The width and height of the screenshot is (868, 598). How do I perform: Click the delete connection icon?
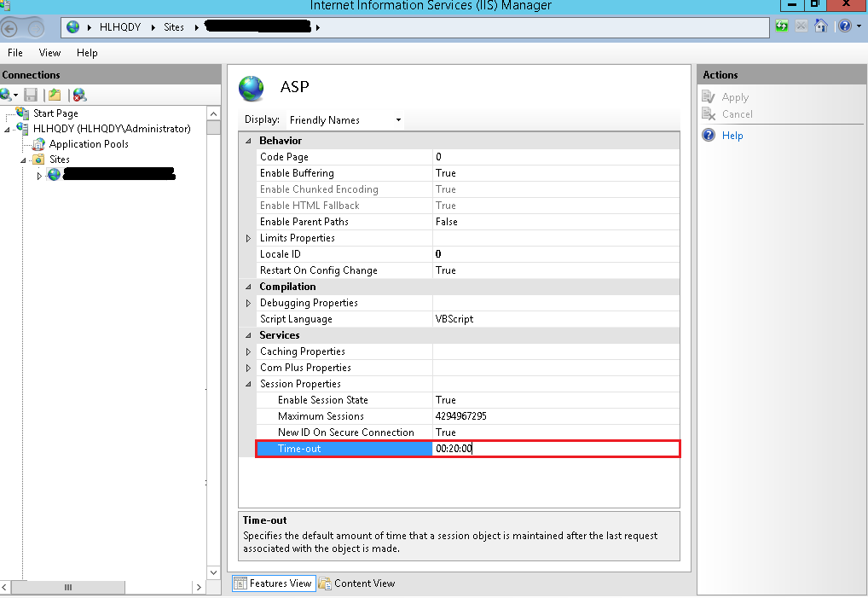(79, 96)
